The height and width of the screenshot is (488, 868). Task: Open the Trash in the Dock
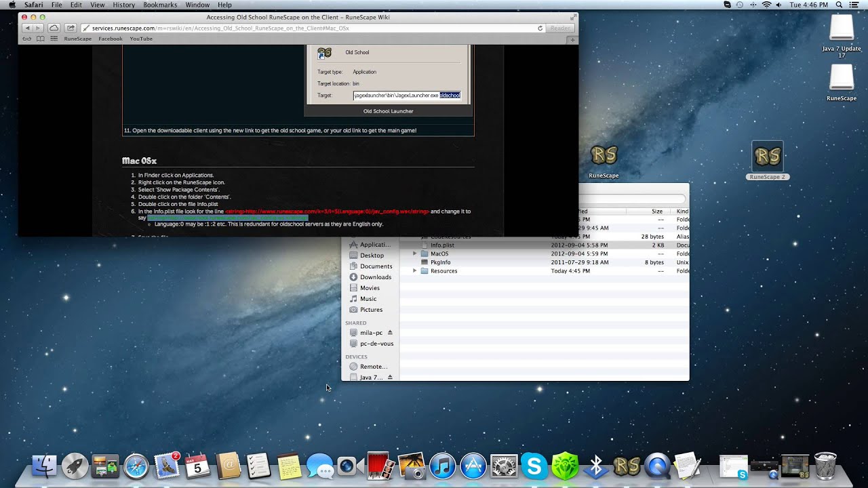(825, 466)
